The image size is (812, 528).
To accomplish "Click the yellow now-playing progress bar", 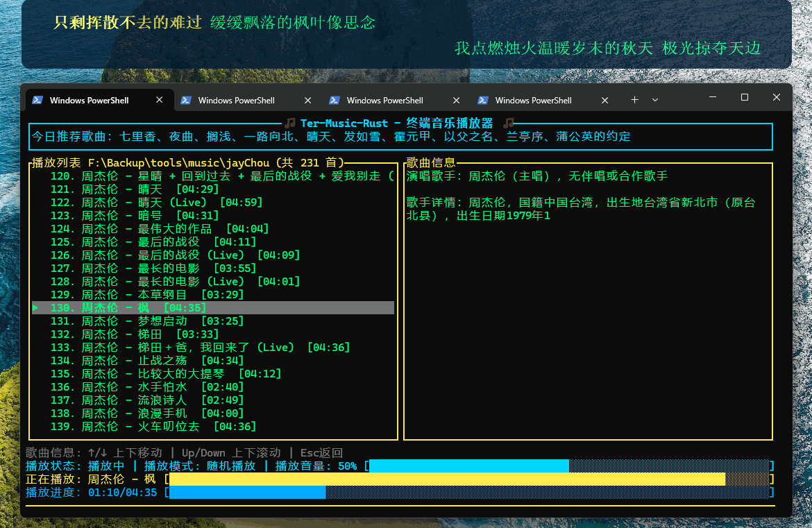I will coord(470,479).
